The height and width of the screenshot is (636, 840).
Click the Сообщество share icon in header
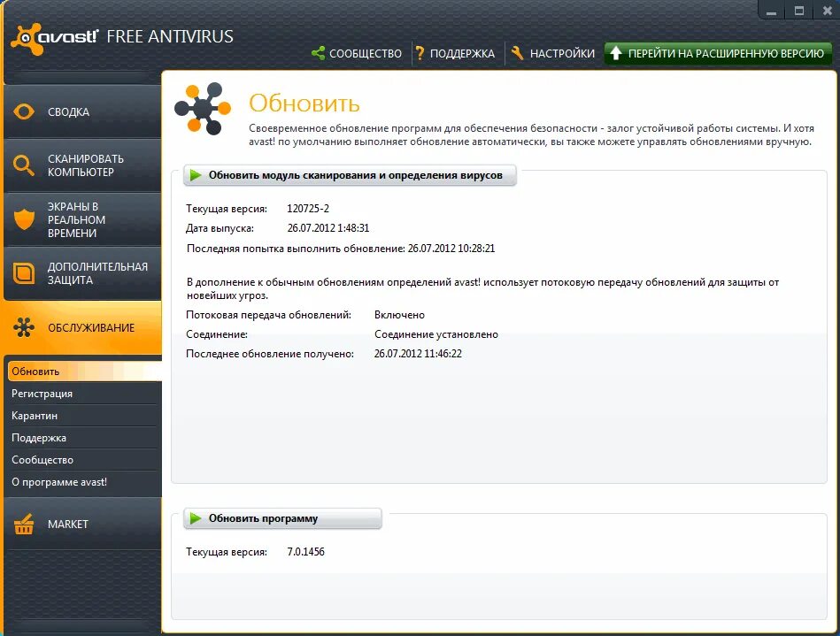pyautogui.click(x=318, y=53)
